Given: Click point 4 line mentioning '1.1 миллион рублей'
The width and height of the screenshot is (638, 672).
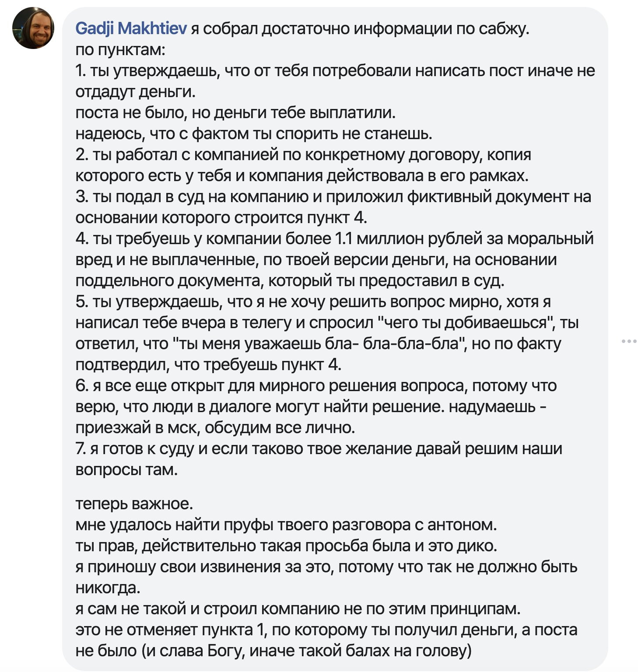Looking at the screenshot, I should pos(334,238).
